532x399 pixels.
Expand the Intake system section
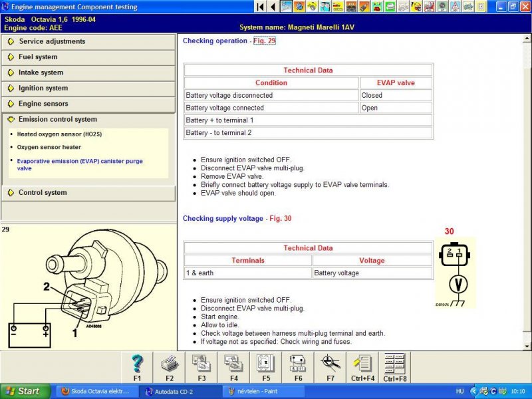pos(88,72)
